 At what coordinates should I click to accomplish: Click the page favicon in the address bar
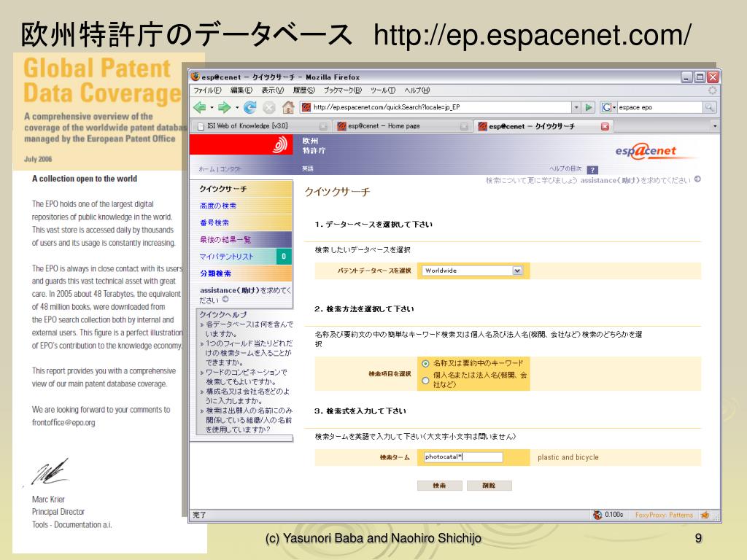coord(306,107)
